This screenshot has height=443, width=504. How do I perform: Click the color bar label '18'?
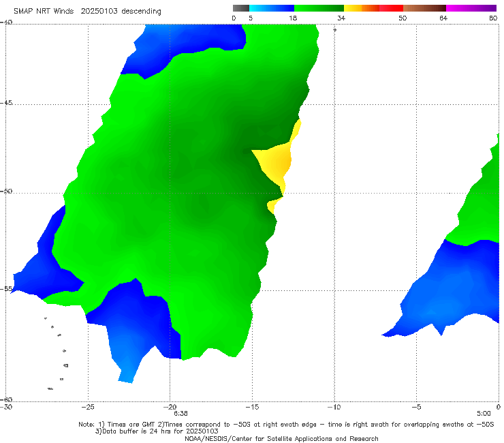293,18
